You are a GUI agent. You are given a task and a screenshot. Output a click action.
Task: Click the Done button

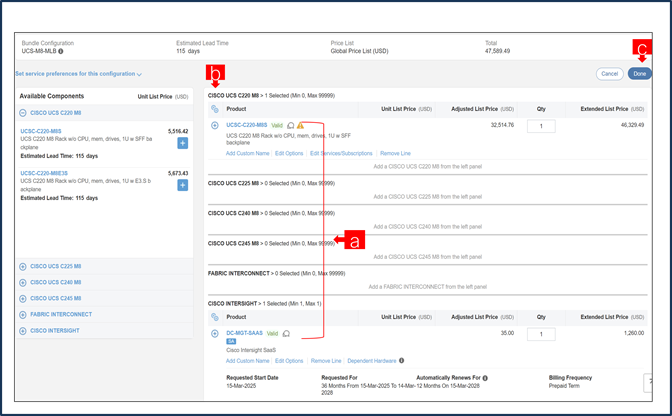point(639,74)
